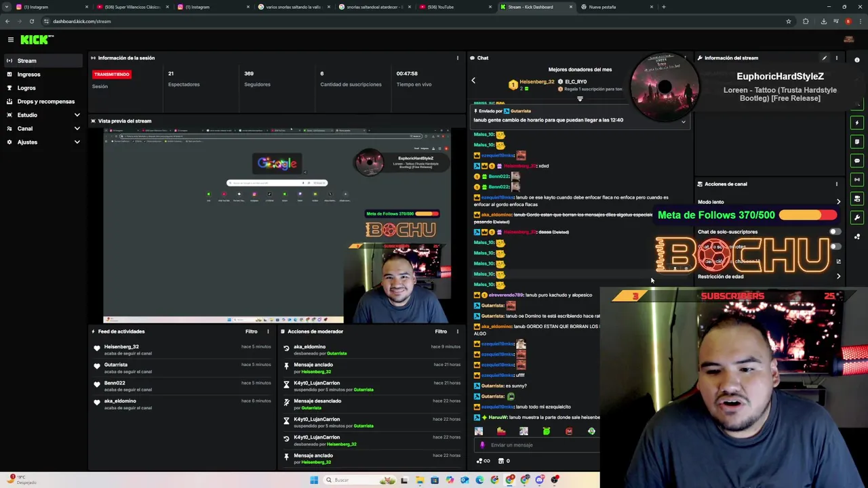This screenshot has height=488, width=868.
Task: Click the info icon in right toolbar
Action: [x=857, y=60]
